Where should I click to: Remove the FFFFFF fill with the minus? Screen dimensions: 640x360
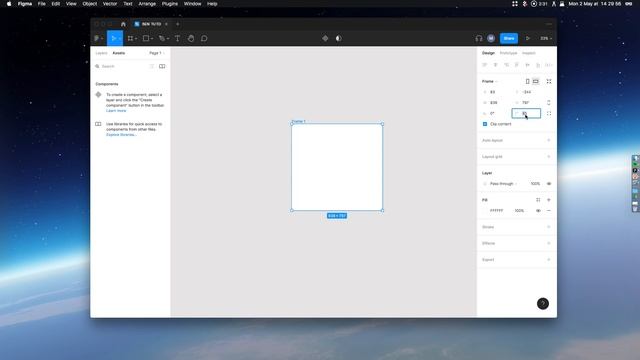click(549, 211)
